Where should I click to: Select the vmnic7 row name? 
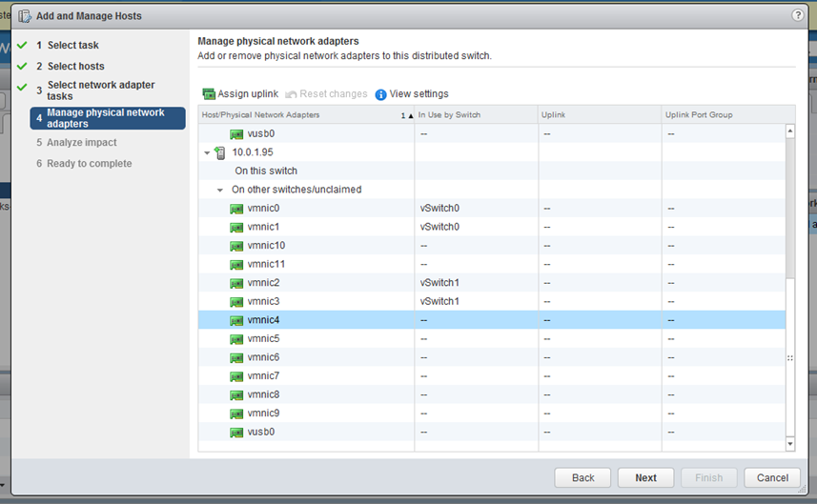tap(263, 376)
